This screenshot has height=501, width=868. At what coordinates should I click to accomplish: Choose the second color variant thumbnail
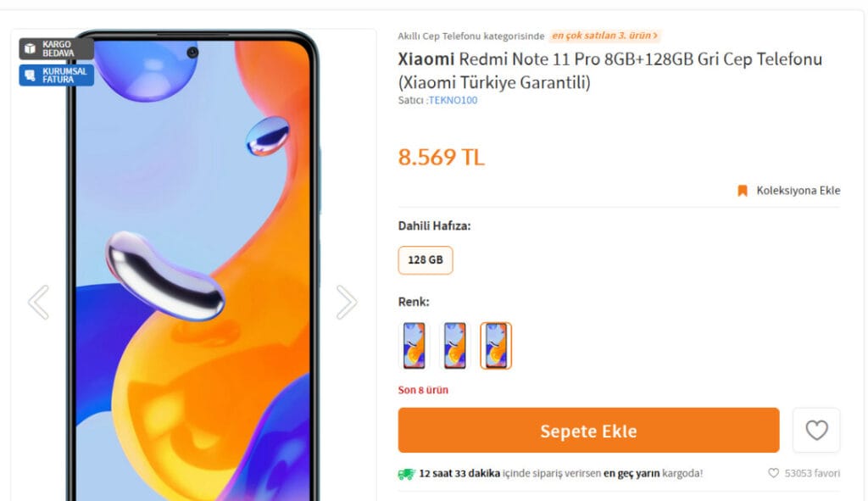pos(455,345)
